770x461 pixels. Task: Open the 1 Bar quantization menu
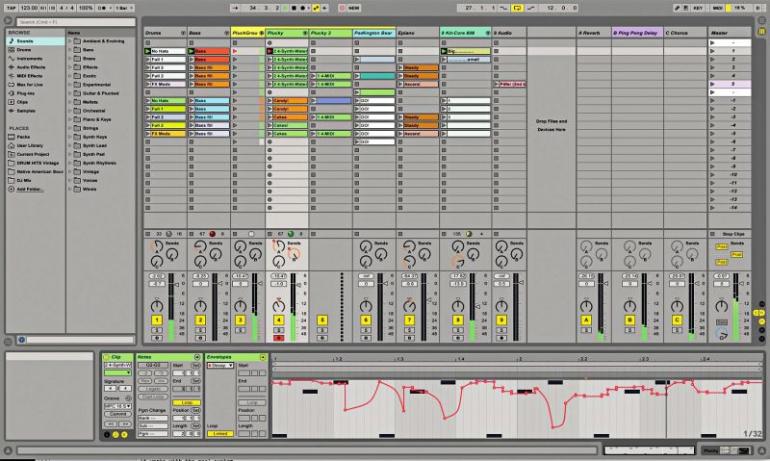(x=124, y=8)
